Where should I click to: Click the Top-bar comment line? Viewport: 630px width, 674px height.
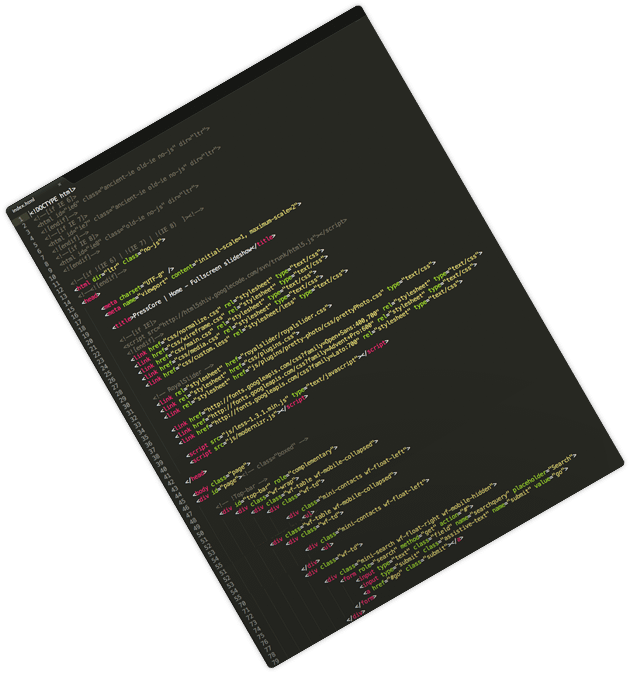[242, 493]
